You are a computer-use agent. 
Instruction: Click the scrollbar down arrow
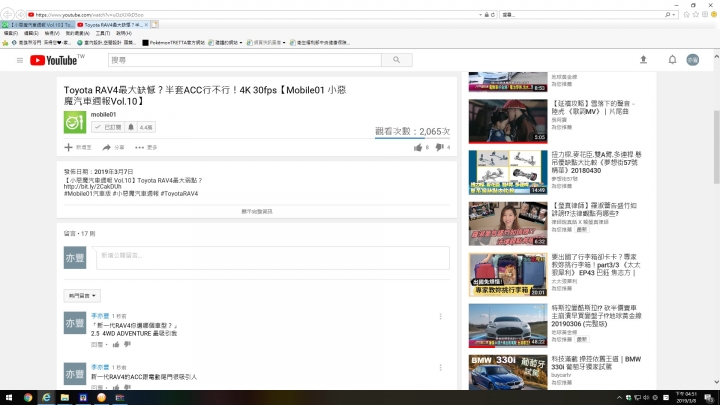716,382
